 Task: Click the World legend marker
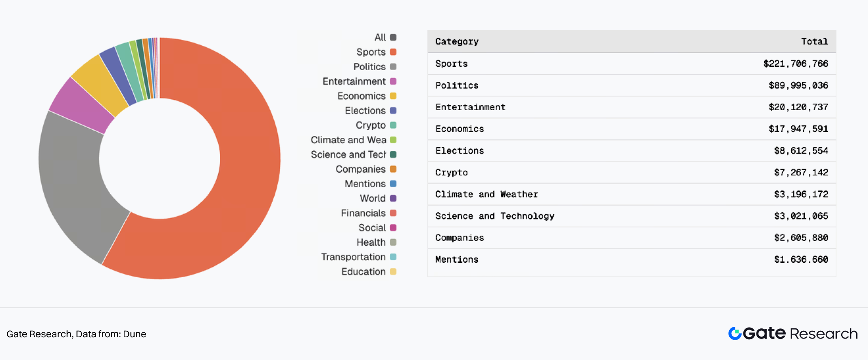393,198
